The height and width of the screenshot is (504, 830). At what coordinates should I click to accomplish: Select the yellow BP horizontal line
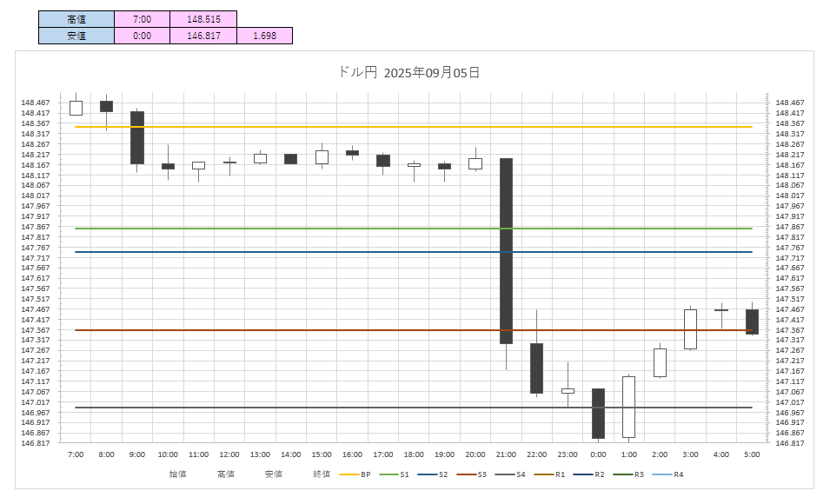[261, 127]
